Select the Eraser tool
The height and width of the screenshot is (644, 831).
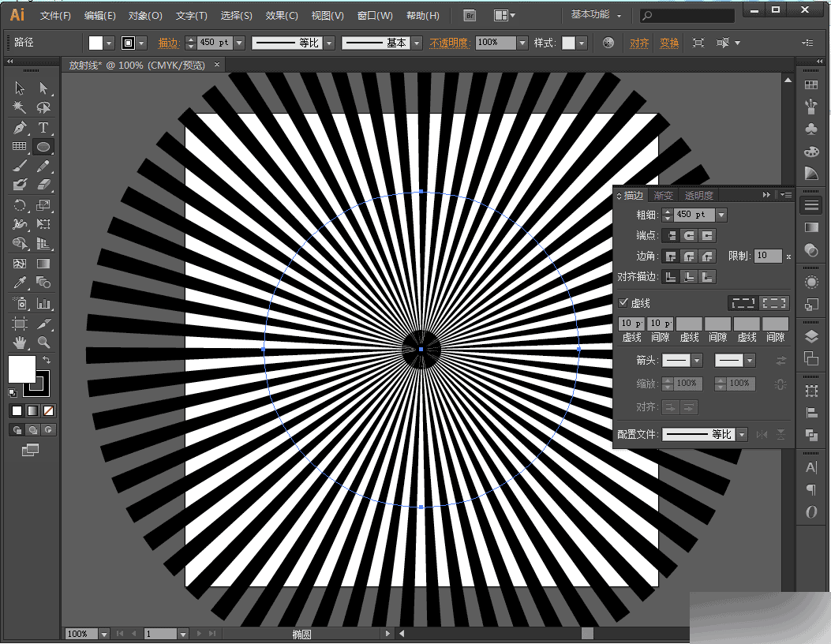click(x=43, y=185)
